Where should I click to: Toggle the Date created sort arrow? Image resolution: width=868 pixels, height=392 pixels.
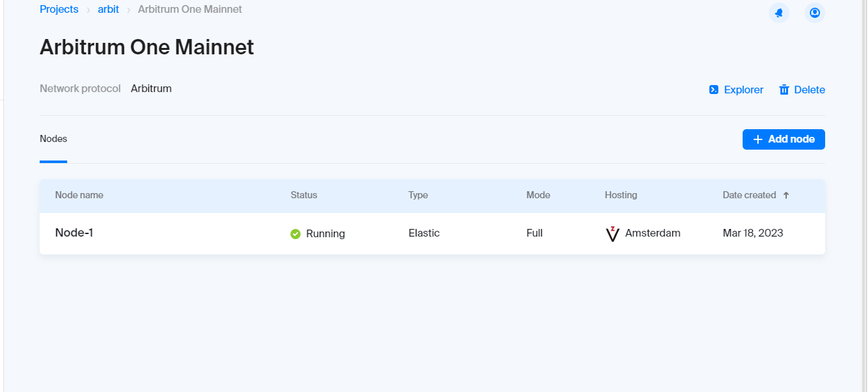point(786,196)
